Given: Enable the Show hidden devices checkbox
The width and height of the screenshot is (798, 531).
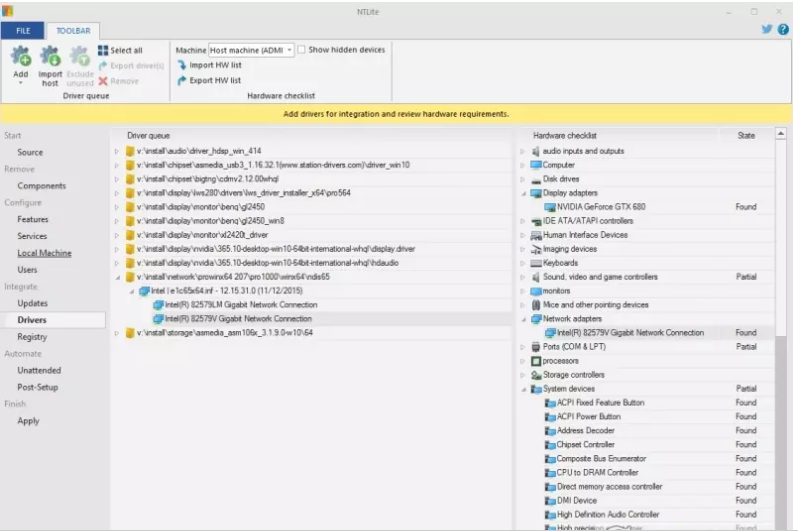Looking at the screenshot, I should click(301, 49).
